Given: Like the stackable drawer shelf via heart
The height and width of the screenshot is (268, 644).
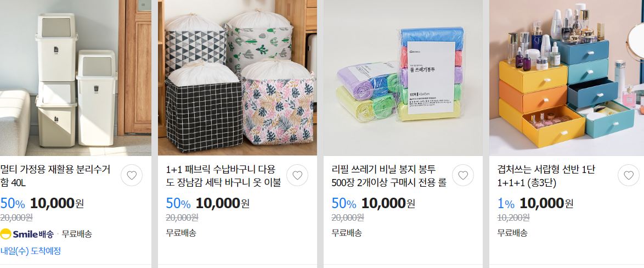Looking at the screenshot, I should (x=629, y=176).
